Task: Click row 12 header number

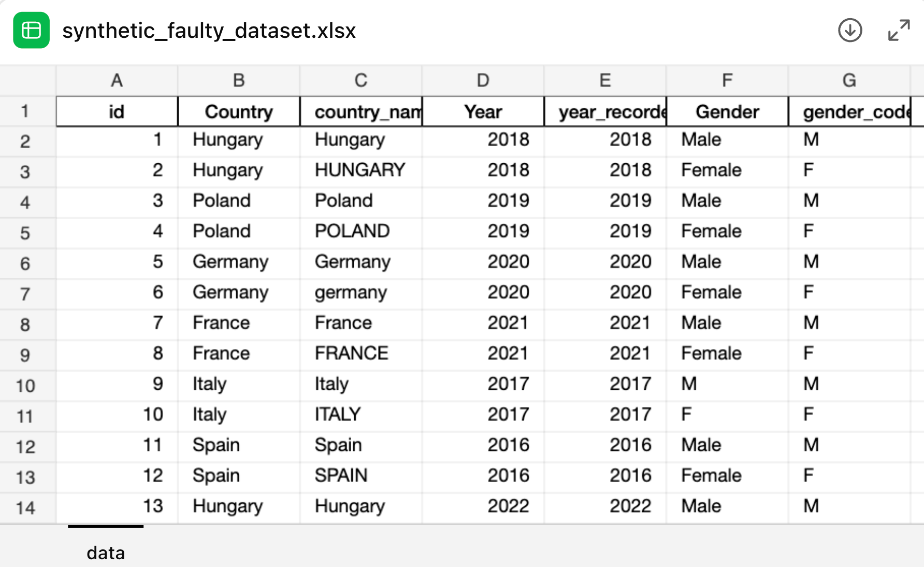Action: (x=25, y=447)
